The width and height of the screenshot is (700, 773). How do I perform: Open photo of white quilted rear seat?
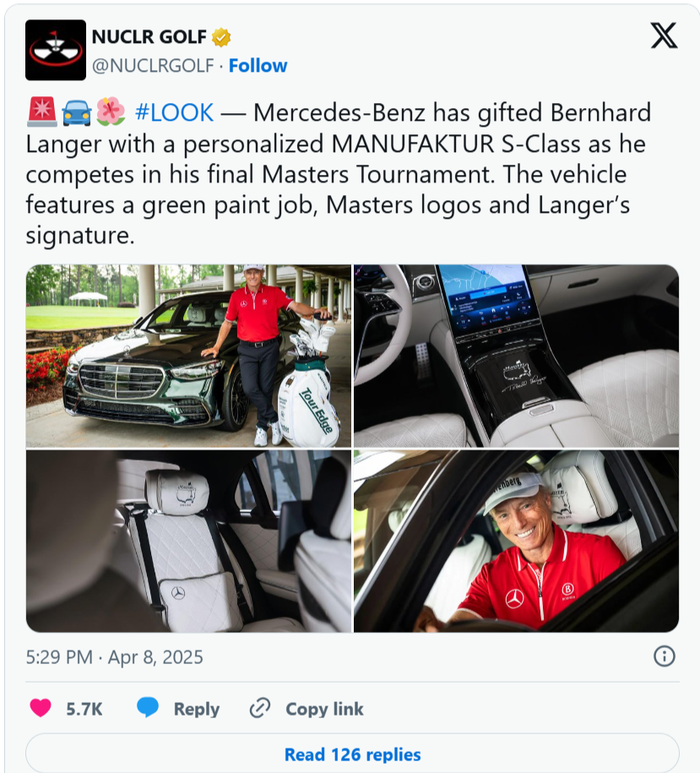188,542
